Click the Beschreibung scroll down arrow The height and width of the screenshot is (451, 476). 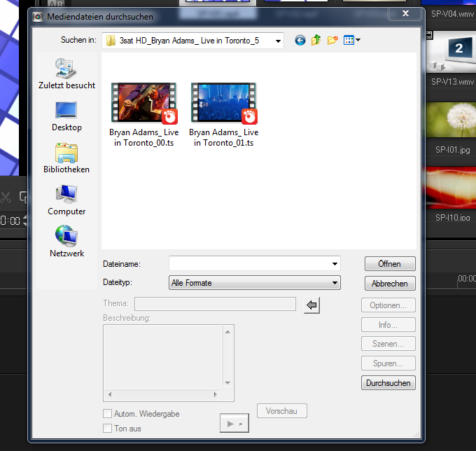(227, 382)
